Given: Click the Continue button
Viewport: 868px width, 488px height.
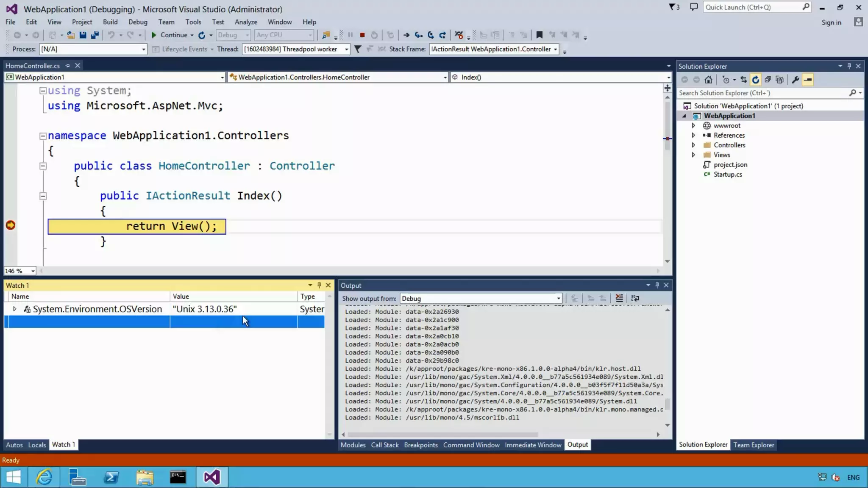Looking at the screenshot, I should [169, 35].
